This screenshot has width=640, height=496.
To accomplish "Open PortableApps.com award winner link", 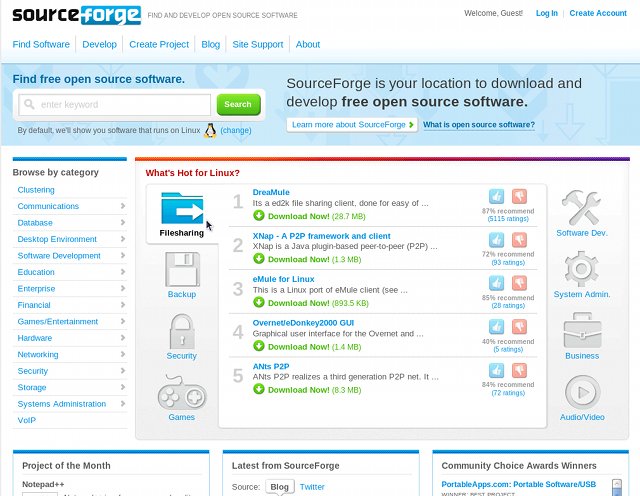I will point(518,484).
